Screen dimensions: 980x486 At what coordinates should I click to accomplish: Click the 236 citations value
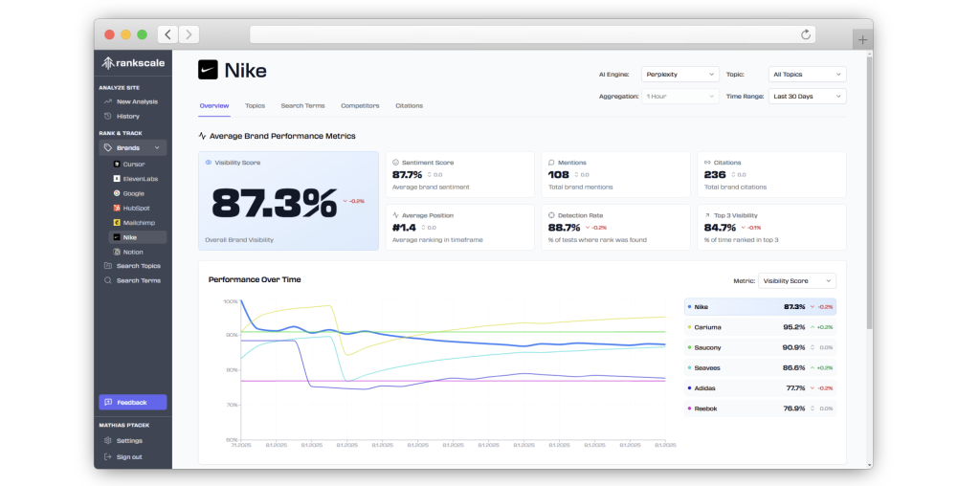[715, 175]
